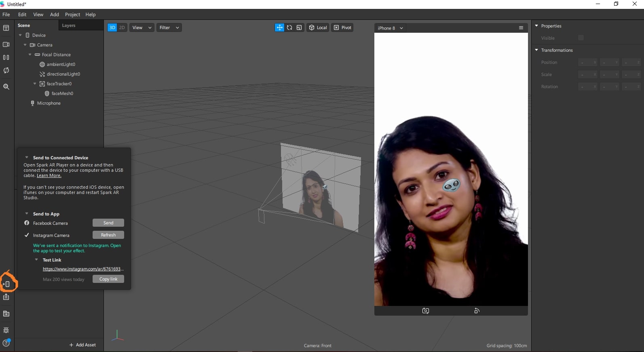This screenshot has height=352, width=644.
Task: Toggle Pivot mode button
Action: coord(342,27)
